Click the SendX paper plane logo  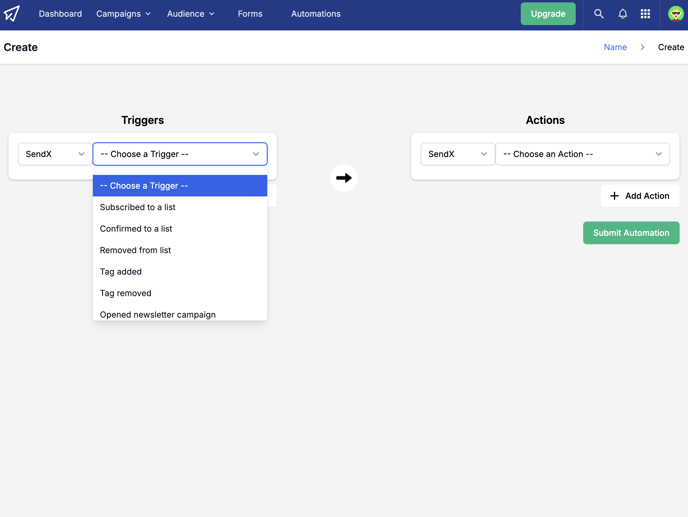coord(12,14)
